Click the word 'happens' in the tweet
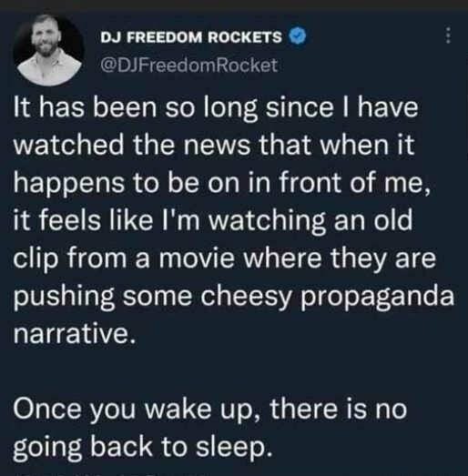This screenshot has width=468, height=476. click(x=69, y=183)
